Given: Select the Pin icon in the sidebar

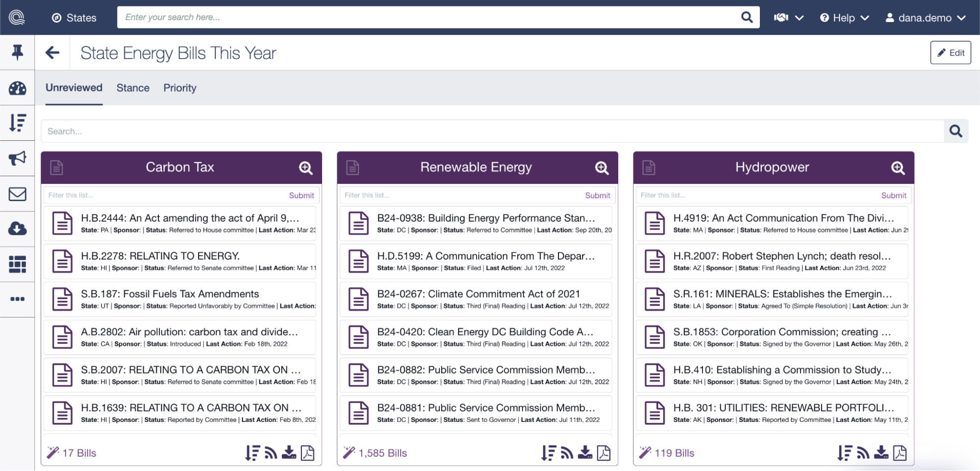Looking at the screenshot, I should coord(17,52).
